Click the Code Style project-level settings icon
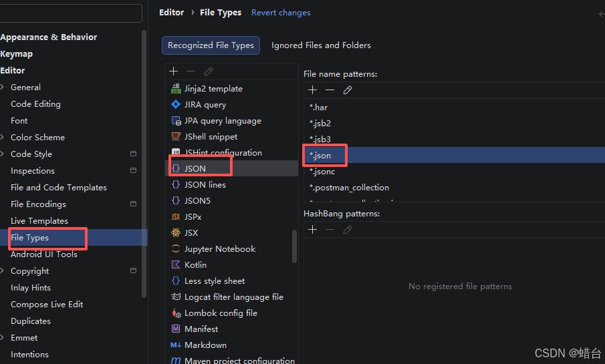 click(134, 154)
